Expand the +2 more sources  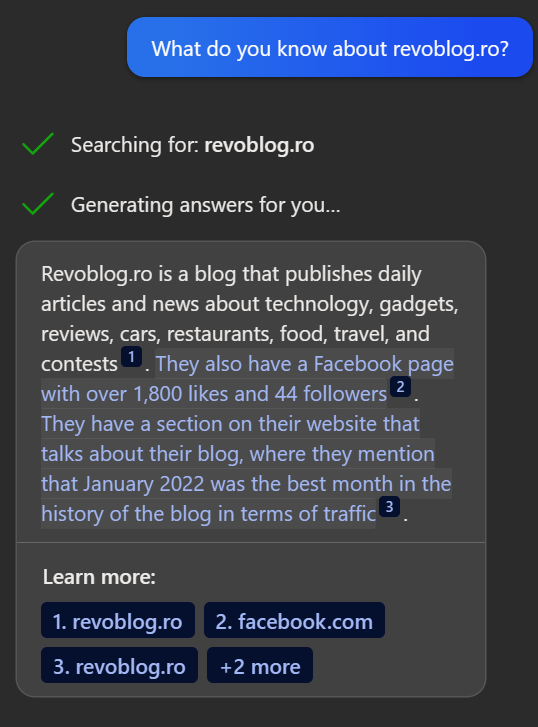(x=260, y=665)
